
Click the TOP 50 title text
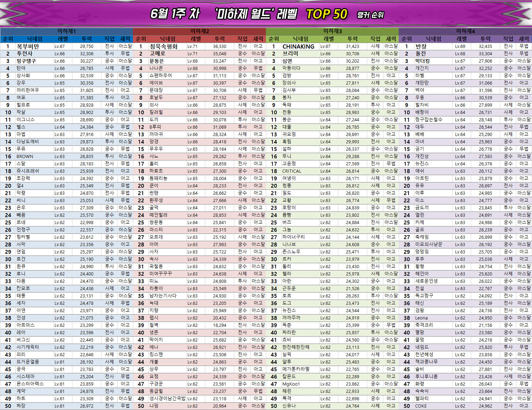click(x=326, y=14)
